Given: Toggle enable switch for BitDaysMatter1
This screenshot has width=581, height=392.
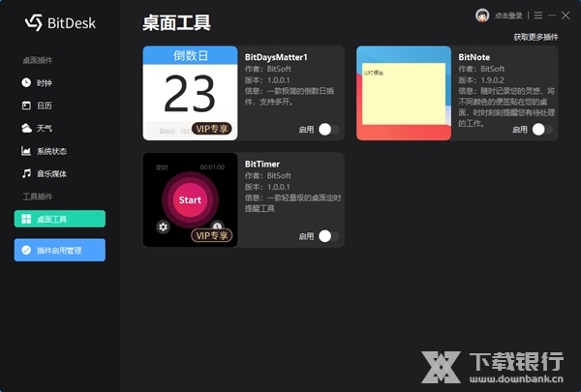Looking at the screenshot, I should (328, 130).
